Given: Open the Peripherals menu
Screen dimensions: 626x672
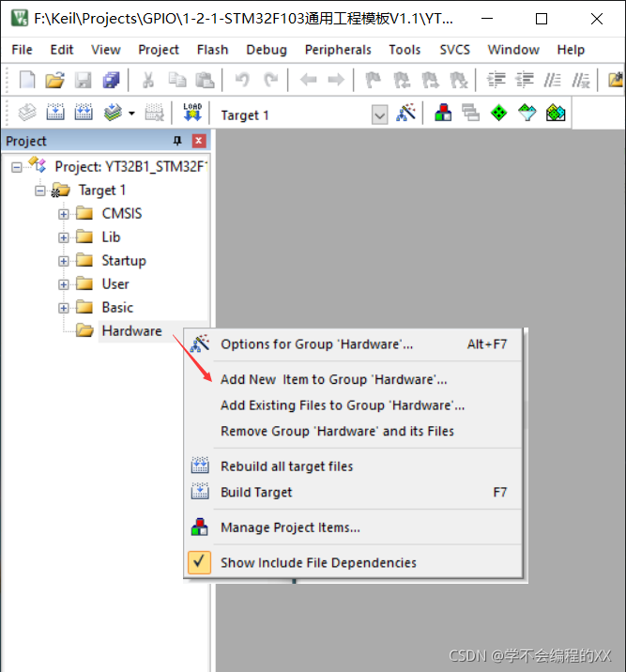Looking at the screenshot, I should (x=338, y=50).
